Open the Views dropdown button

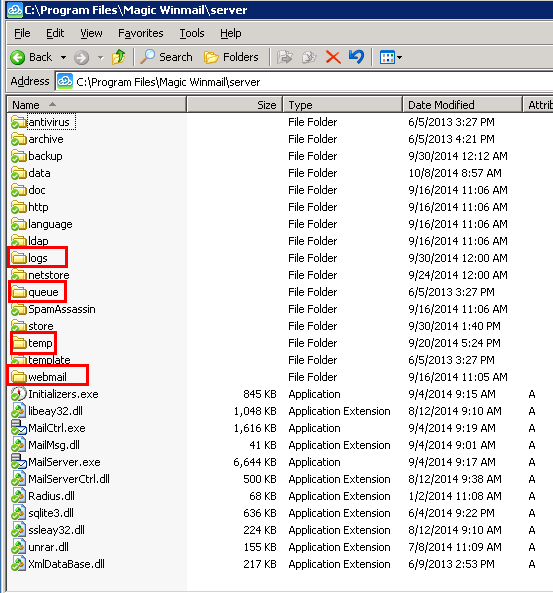pyautogui.click(x=391, y=57)
